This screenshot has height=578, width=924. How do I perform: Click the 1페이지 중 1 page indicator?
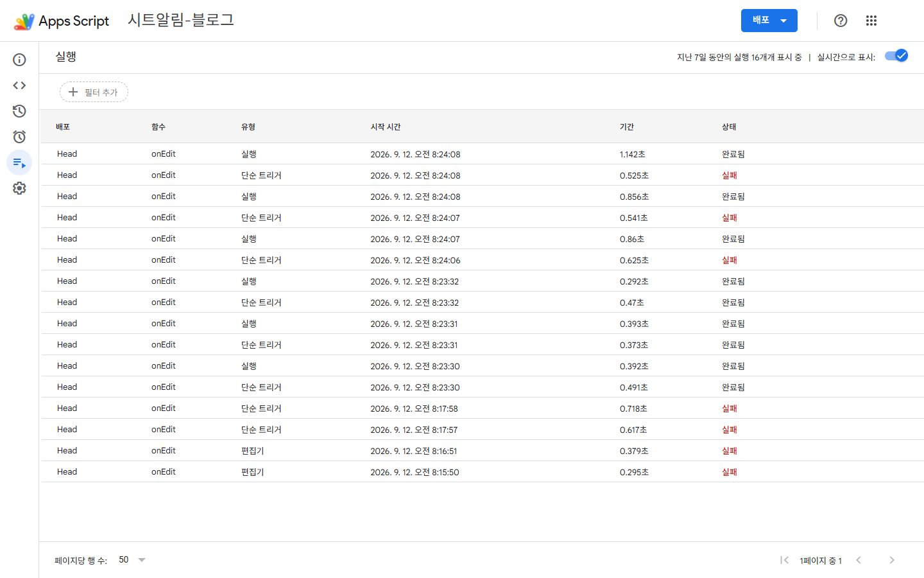click(821, 561)
